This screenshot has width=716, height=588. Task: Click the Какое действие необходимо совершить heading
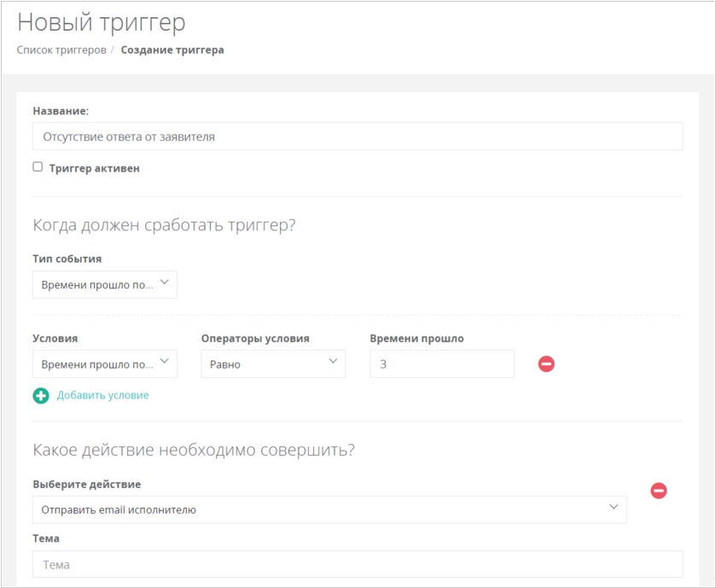[x=194, y=450]
